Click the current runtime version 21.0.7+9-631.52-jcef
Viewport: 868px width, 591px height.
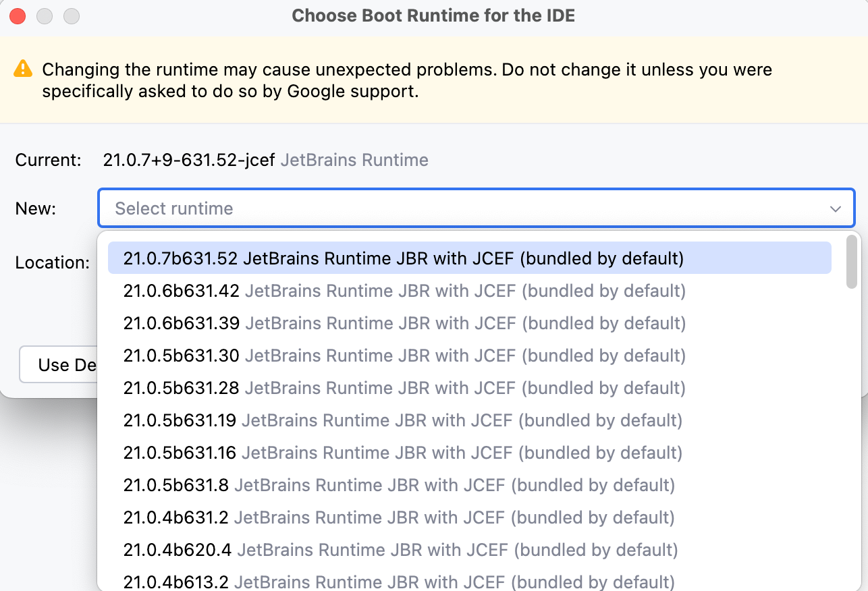pos(189,160)
